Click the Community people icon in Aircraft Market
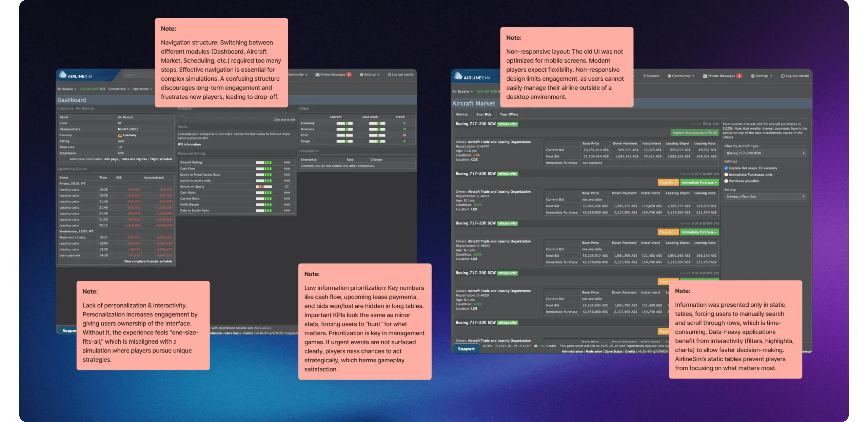 tap(669, 76)
